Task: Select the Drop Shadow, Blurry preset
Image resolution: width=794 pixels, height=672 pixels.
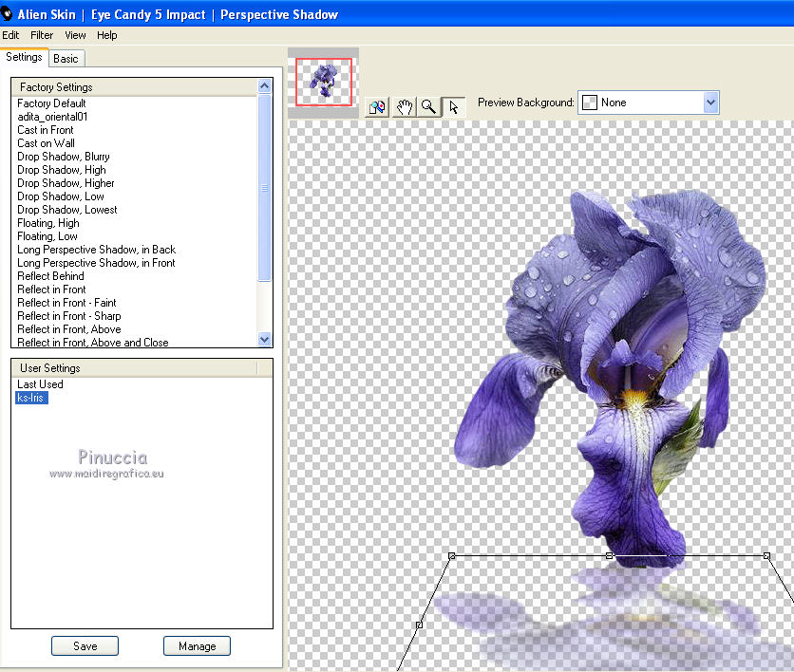Action: click(x=64, y=157)
